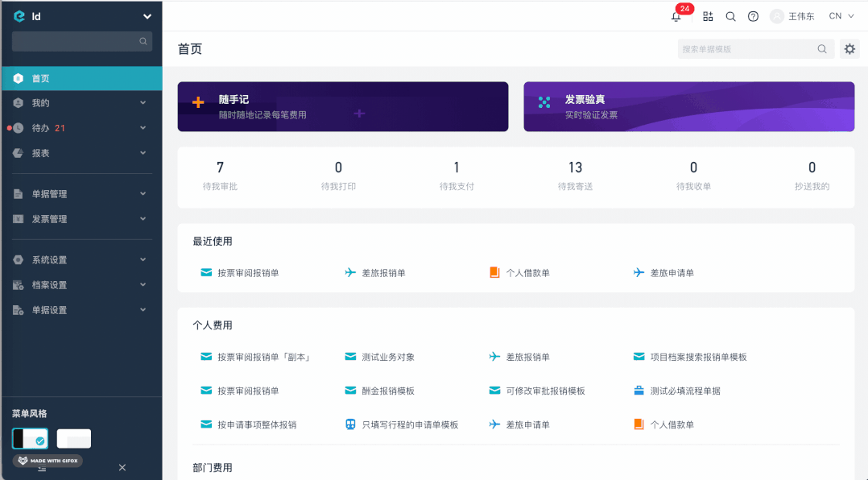Click the 报表 pie chart icon
The height and width of the screenshot is (480, 868).
(19, 153)
